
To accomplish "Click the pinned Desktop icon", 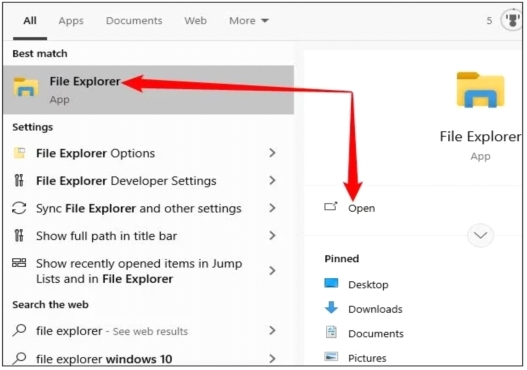I will [331, 283].
